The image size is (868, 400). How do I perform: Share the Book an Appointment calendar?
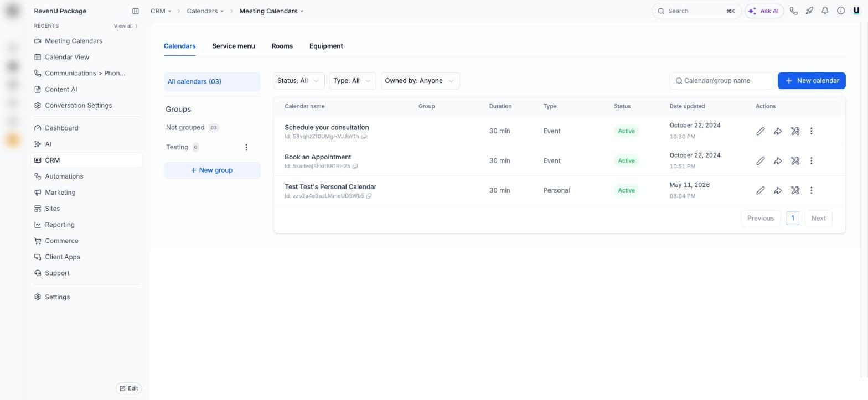(778, 161)
